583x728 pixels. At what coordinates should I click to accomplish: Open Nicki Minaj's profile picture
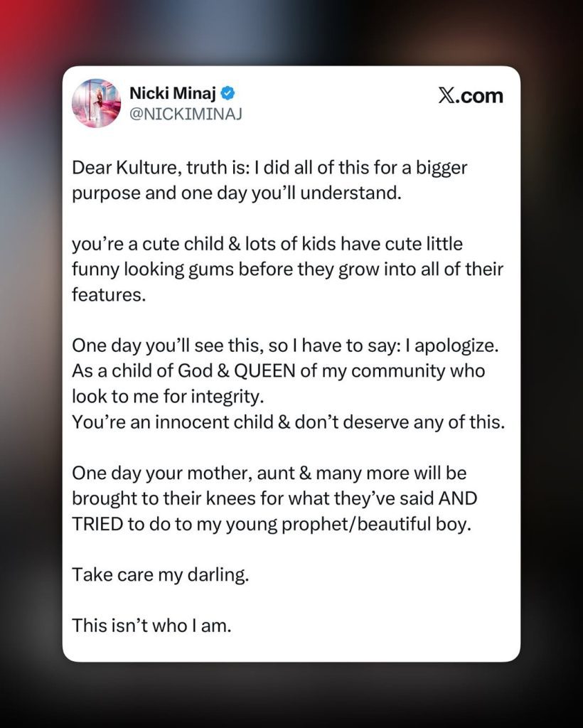click(x=96, y=103)
